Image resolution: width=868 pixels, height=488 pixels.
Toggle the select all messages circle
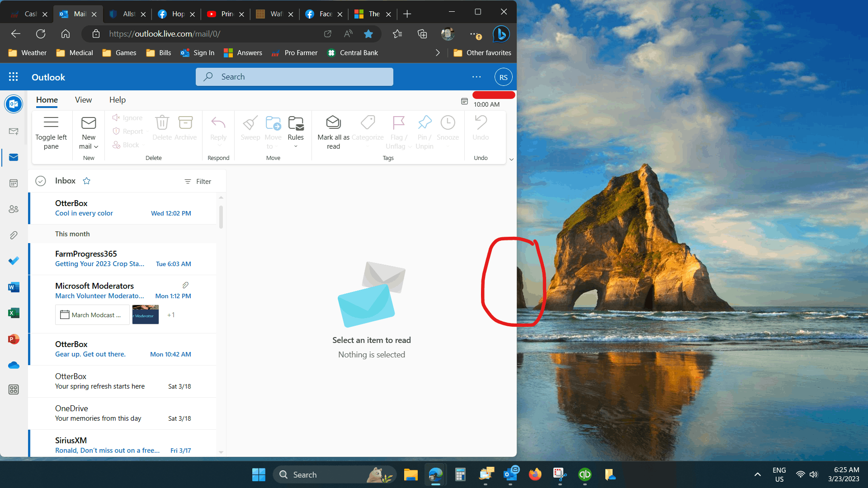pos(41,181)
